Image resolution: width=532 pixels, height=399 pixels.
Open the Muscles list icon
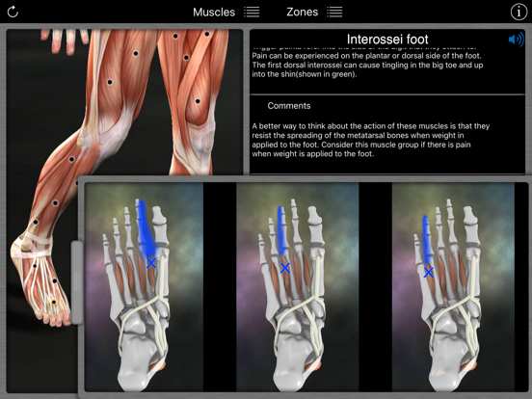(x=252, y=12)
